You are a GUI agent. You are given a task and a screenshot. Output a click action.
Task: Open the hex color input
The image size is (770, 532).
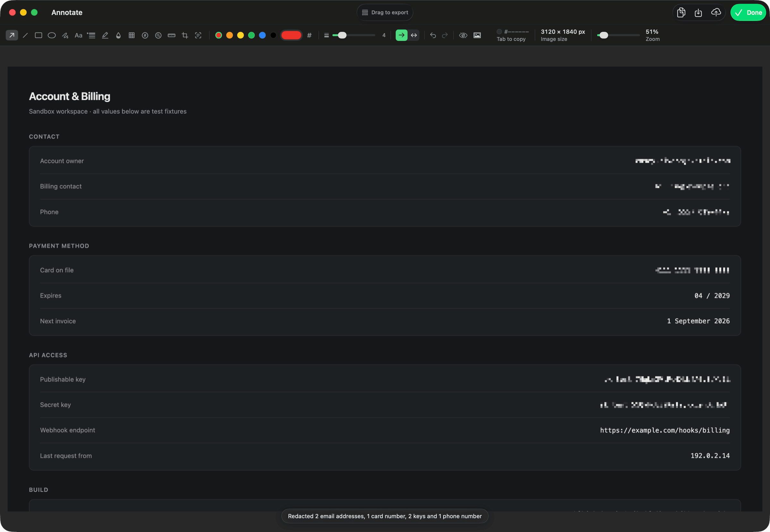310,35
